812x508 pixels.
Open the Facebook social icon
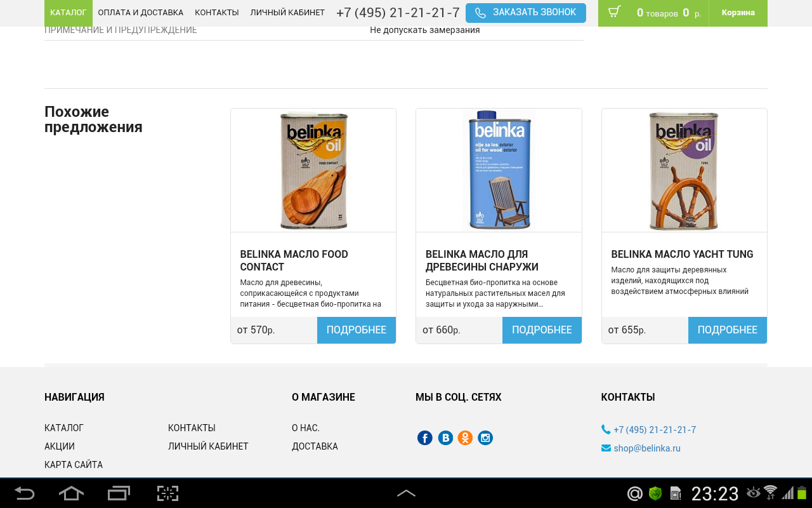tap(425, 438)
